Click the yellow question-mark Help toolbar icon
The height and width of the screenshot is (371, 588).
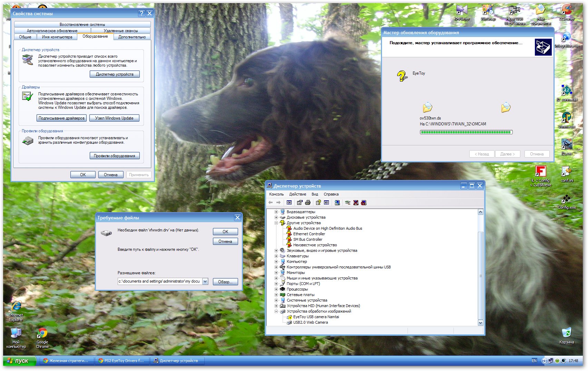click(318, 203)
